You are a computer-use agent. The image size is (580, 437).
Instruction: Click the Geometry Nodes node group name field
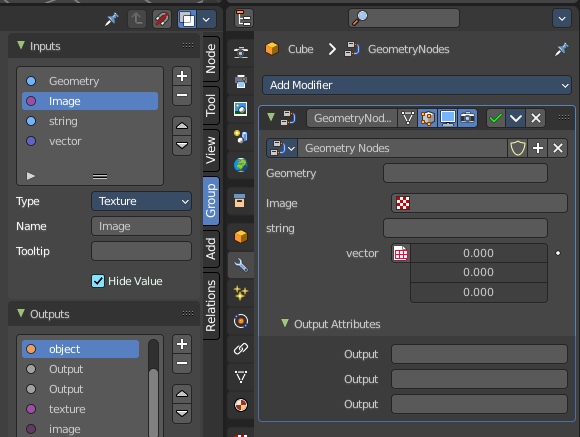tap(402, 148)
